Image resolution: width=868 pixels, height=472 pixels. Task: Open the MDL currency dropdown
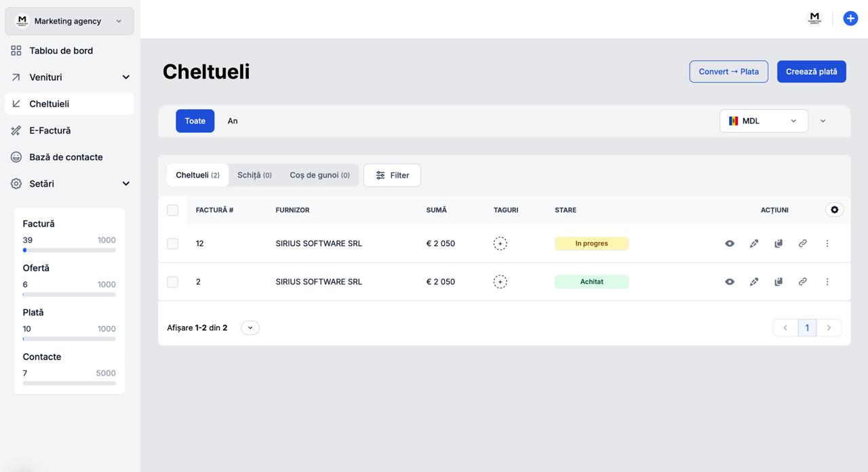click(x=764, y=121)
